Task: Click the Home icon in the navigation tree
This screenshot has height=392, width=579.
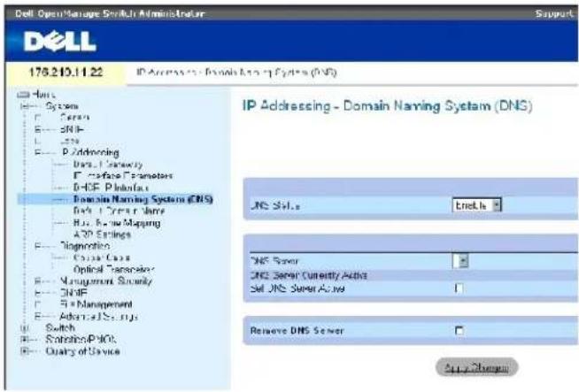Action: (23, 95)
